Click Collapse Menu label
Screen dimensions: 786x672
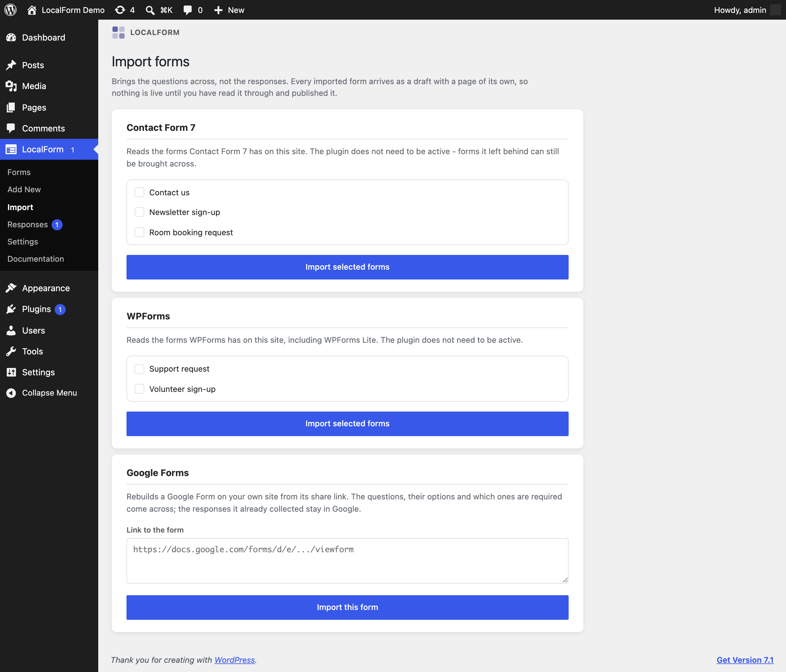(49, 393)
